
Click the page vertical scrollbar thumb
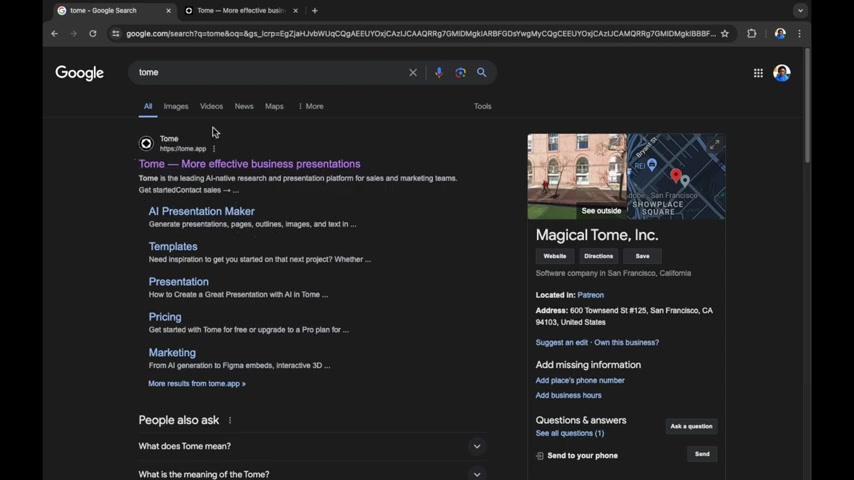[x=808, y=105]
